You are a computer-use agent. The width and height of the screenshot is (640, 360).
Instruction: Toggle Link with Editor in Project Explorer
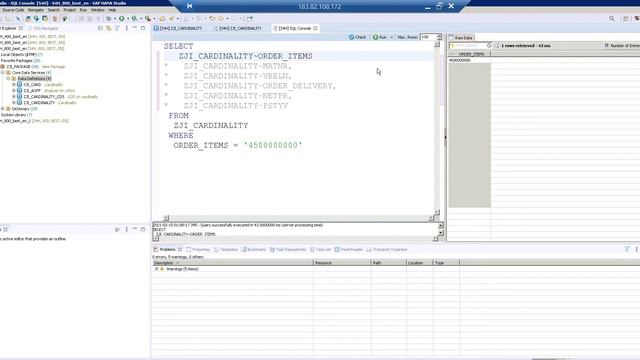(109, 28)
